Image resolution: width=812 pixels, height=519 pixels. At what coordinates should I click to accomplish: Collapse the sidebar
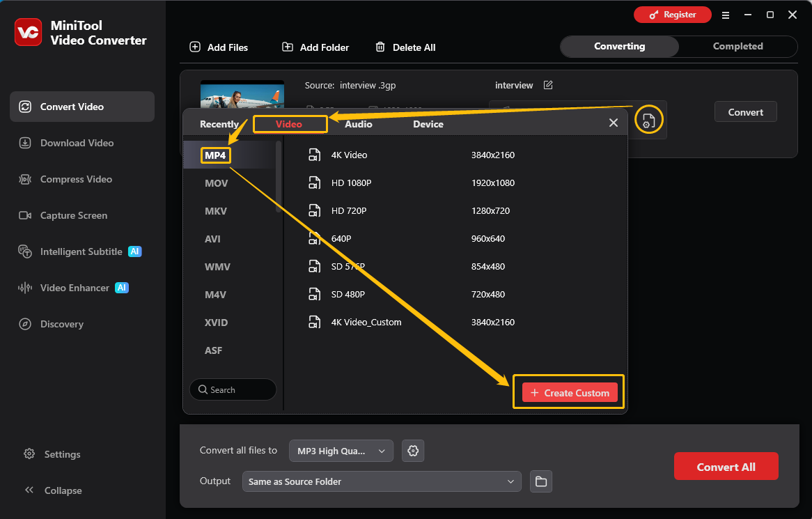pyautogui.click(x=53, y=490)
